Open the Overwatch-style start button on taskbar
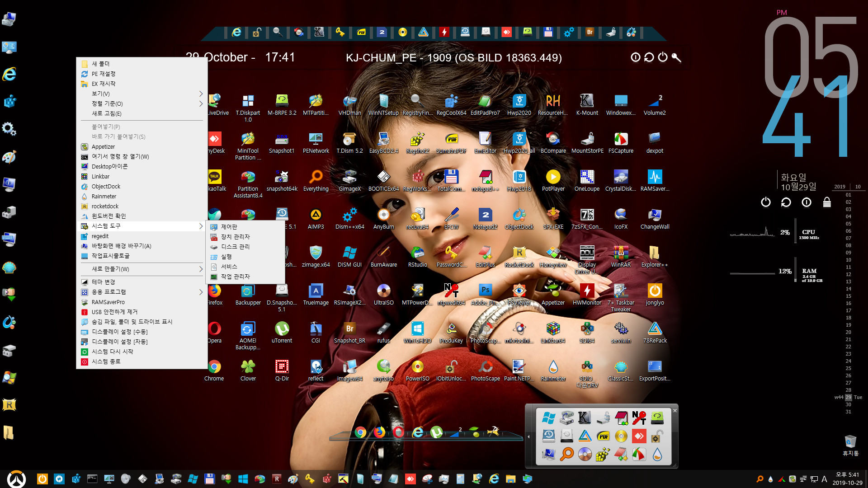The width and height of the screenshot is (868, 488). click(16, 479)
